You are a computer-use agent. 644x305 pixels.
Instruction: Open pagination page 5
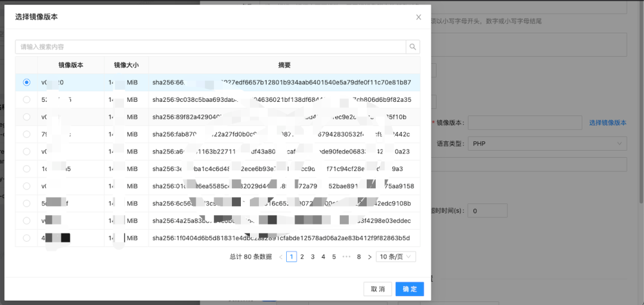point(334,257)
